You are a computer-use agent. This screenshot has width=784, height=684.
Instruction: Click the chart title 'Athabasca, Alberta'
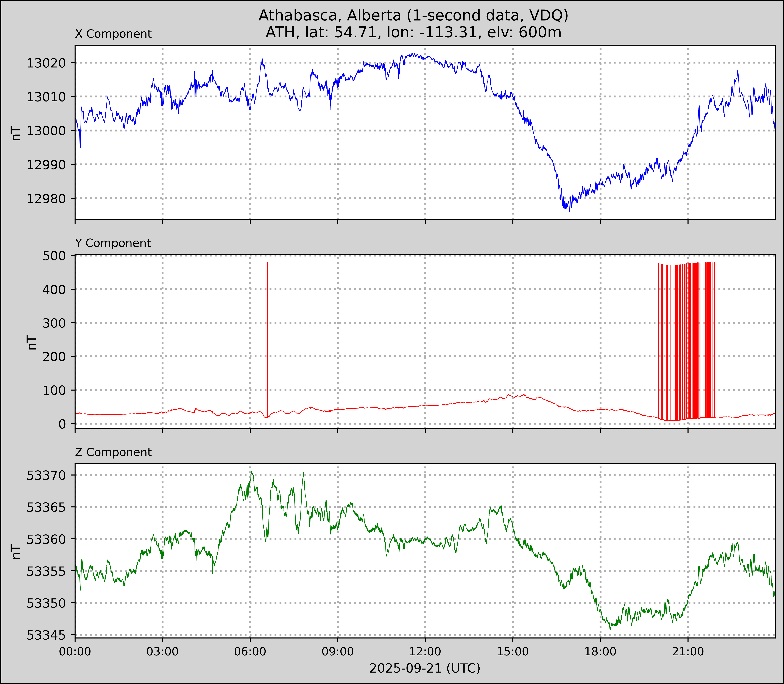tap(413, 15)
